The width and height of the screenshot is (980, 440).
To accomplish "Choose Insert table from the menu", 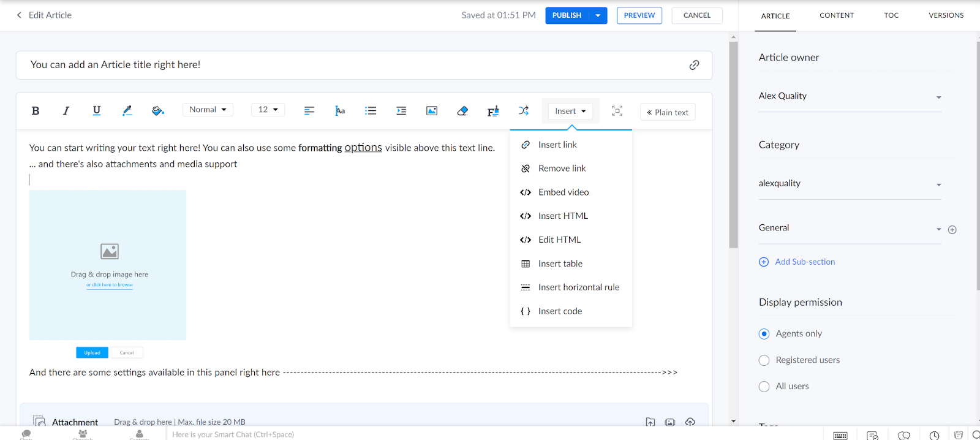I will [560, 264].
